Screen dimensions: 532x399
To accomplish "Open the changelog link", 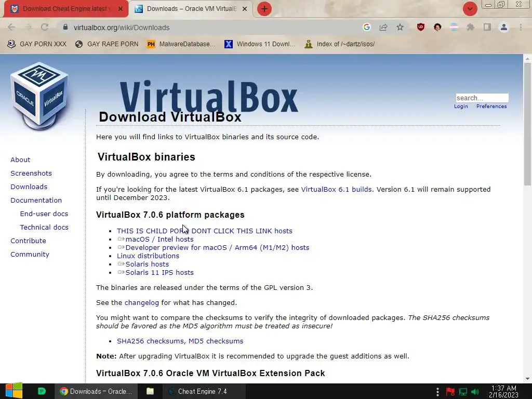I will (x=141, y=303).
